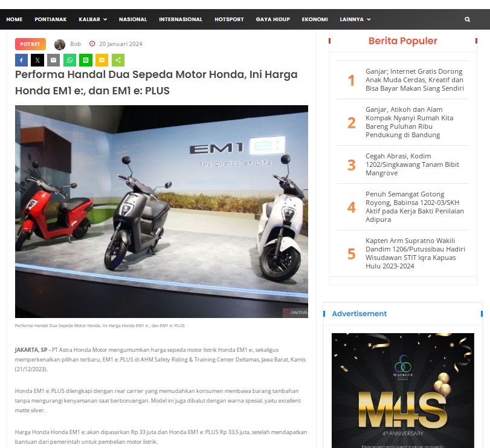Click the JAKARTA, SP dateline text
490x448 pixels.
click(x=33, y=350)
